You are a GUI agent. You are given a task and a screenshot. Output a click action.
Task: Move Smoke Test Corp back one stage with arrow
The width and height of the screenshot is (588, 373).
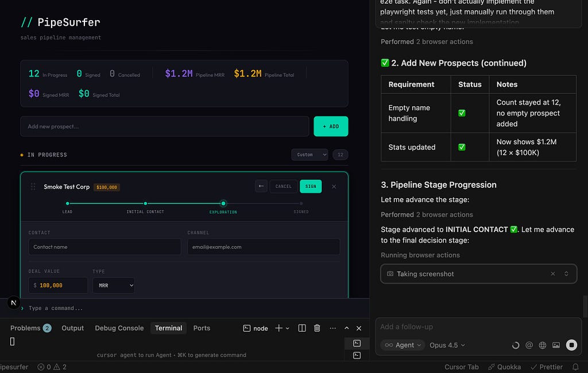[261, 186]
